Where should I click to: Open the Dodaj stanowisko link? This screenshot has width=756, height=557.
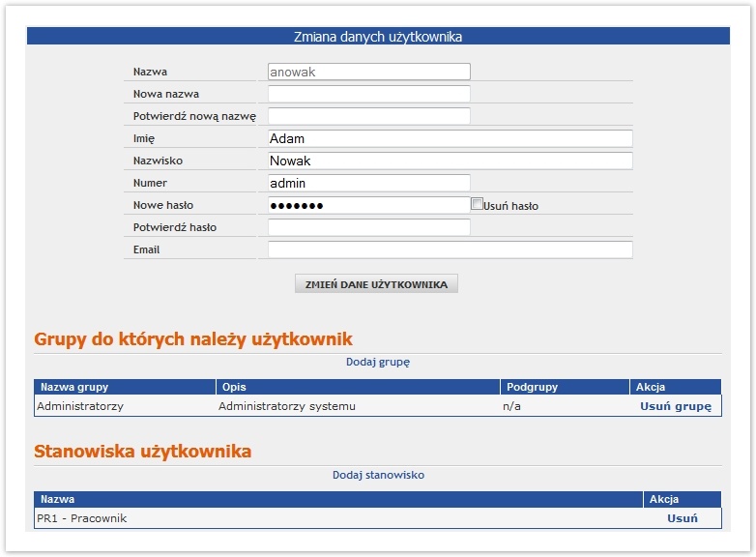tap(378, 475)
